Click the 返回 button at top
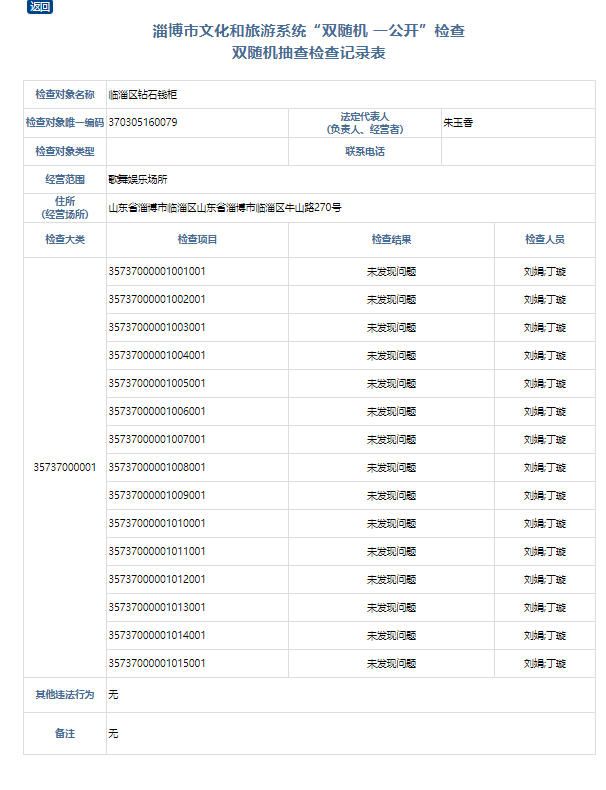Viewport: 606px width, 790px height. point(40,7)
